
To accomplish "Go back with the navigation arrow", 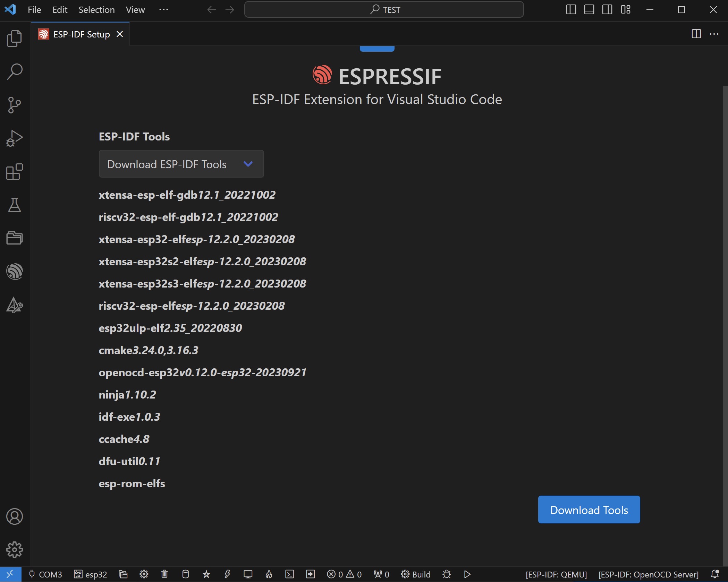I will pos(211,10).
